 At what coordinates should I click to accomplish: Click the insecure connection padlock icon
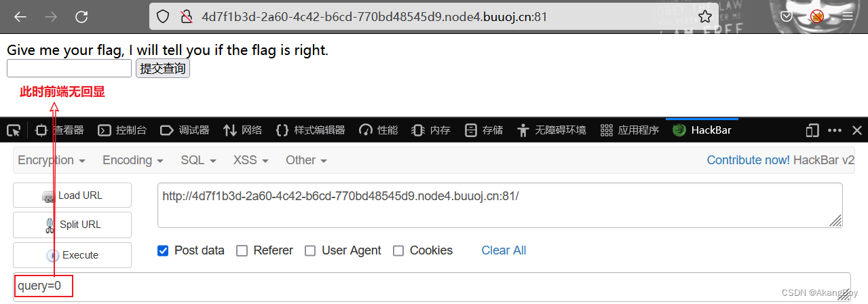coord(186,17)
